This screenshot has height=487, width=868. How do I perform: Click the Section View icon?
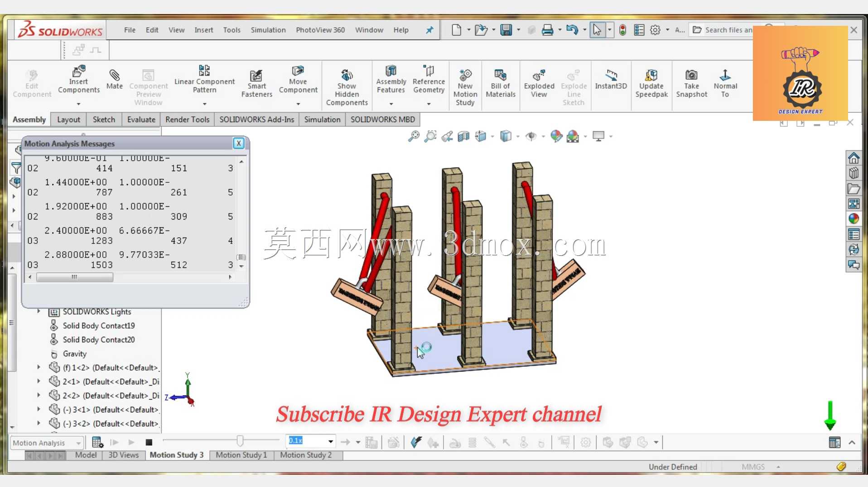(463, 136)
